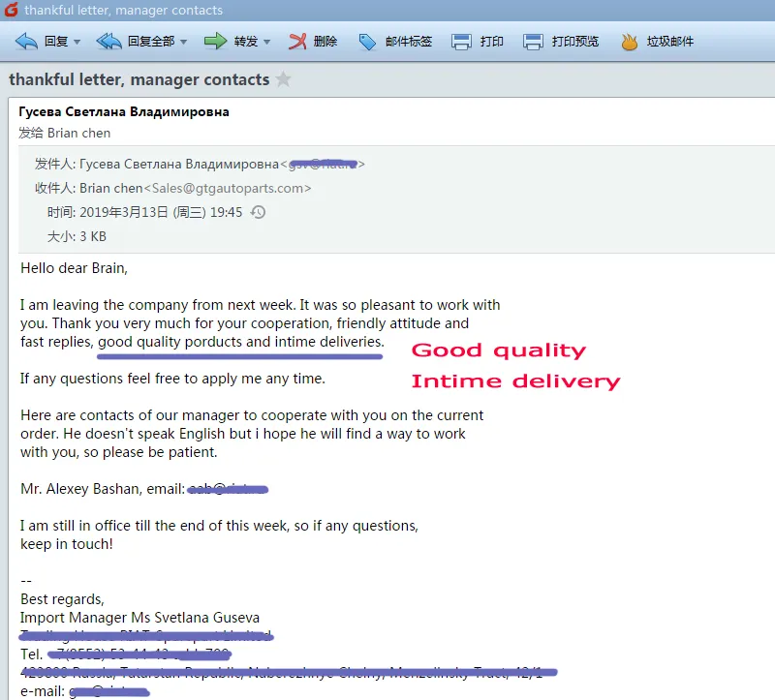Click the Foxmail app icon in title bar
The image size is (775, 700).
point(12,11)
